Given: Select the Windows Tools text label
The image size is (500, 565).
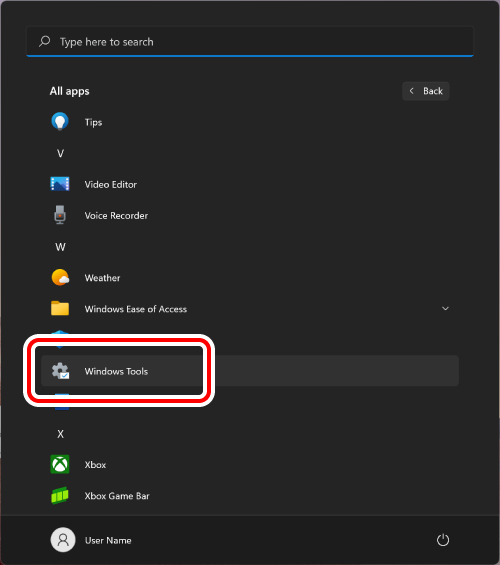Looking at the screenshot, I should pyautogui.click(x=116, y=371).
